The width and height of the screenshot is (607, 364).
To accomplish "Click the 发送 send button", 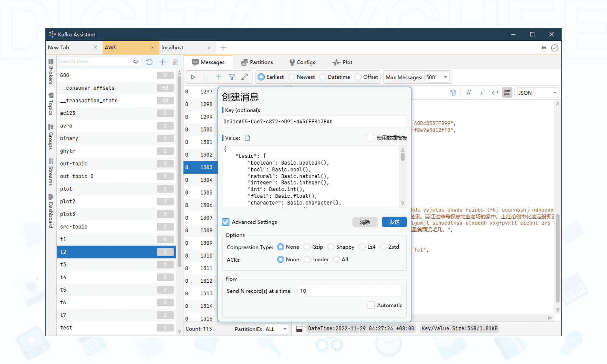I will (x=394, y=222).
